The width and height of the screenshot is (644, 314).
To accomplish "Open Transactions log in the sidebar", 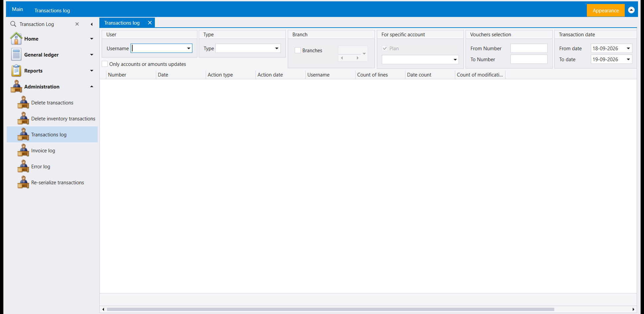I will click(52, 134).
